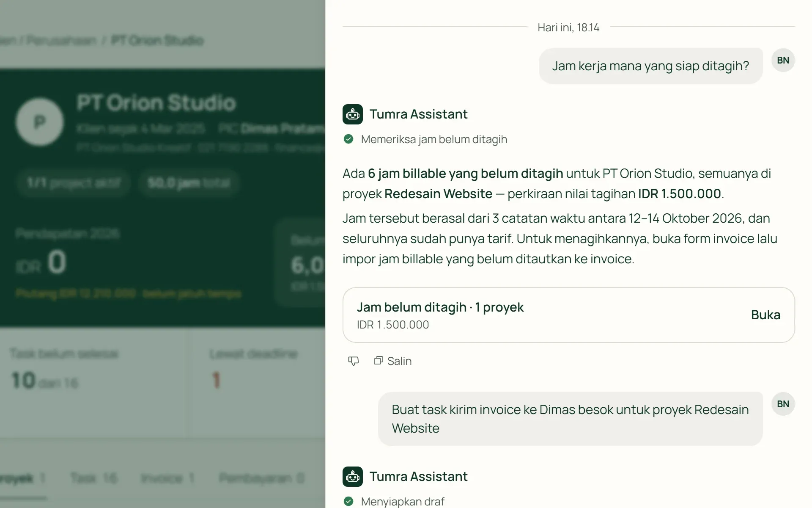Open the Invoice 1 tab in background page
Viewport: 812px width, 508px height.
[x=167, y=478]
